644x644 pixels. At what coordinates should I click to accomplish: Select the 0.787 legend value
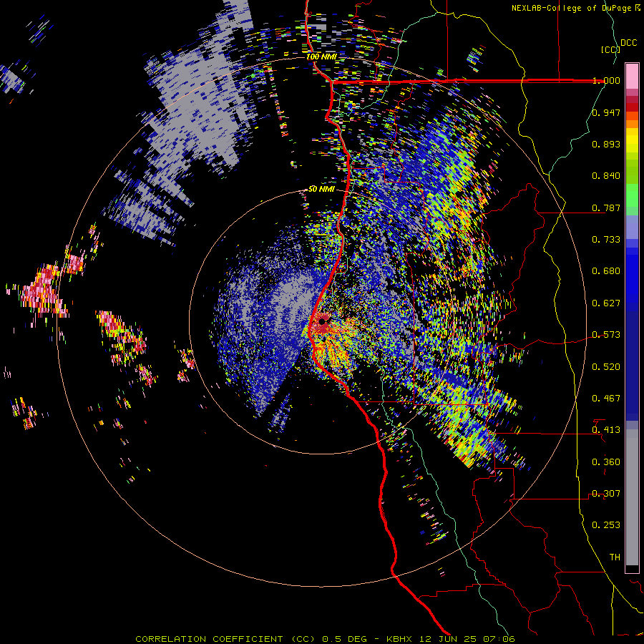tap(606, 208)
